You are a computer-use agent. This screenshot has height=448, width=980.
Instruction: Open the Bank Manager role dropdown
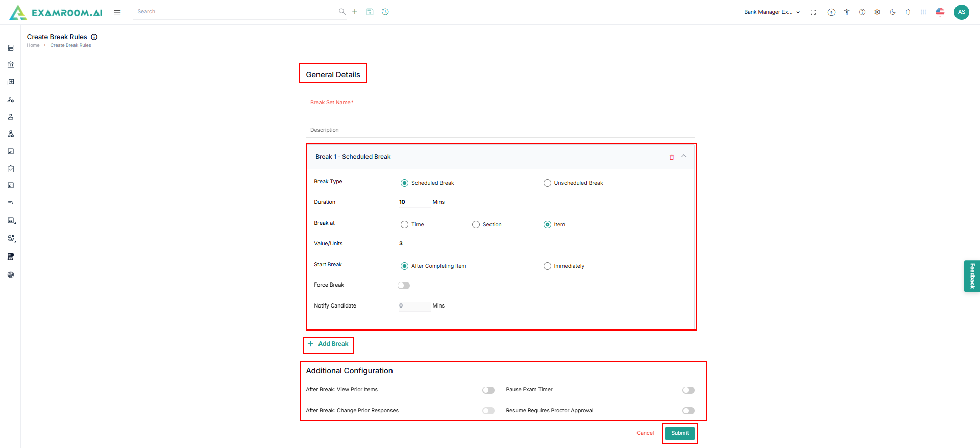[x=772, y=12]
